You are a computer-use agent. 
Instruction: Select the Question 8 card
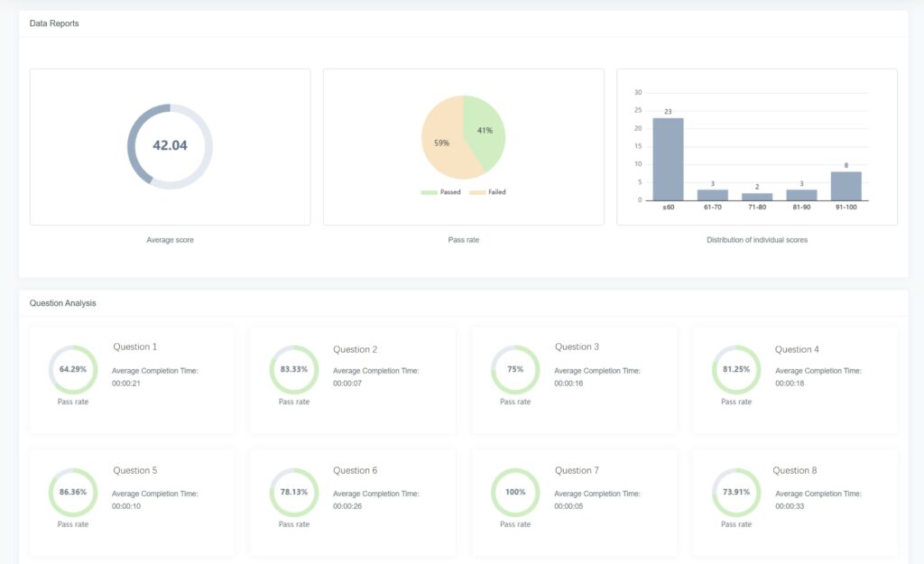[794, 499]
